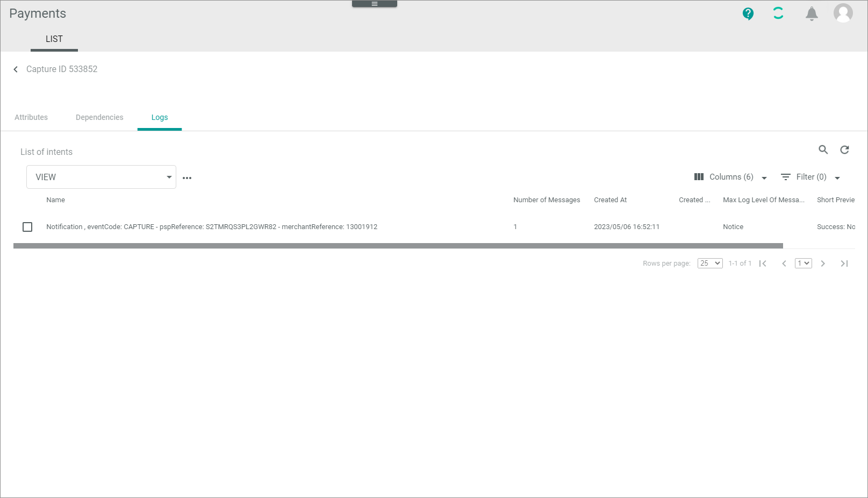Screen dimensions: 868x498
Task: Switch to the Dependencies tab
Action: point(99,117)
